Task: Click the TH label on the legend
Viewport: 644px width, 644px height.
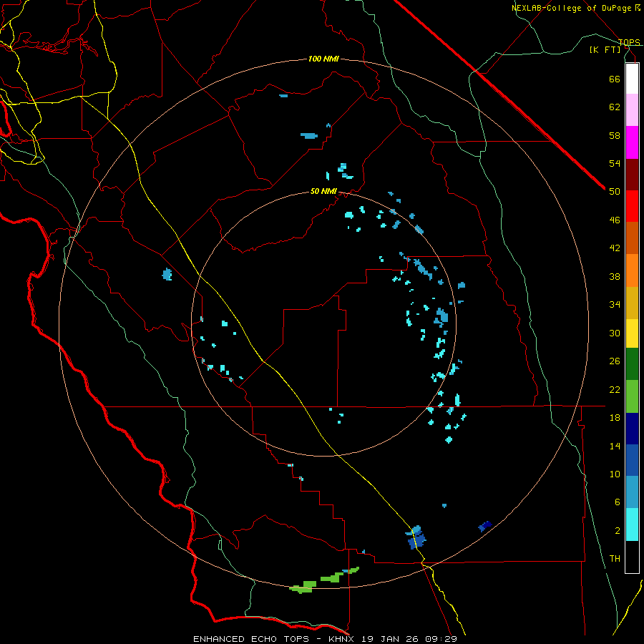Action: coord(615,559)
